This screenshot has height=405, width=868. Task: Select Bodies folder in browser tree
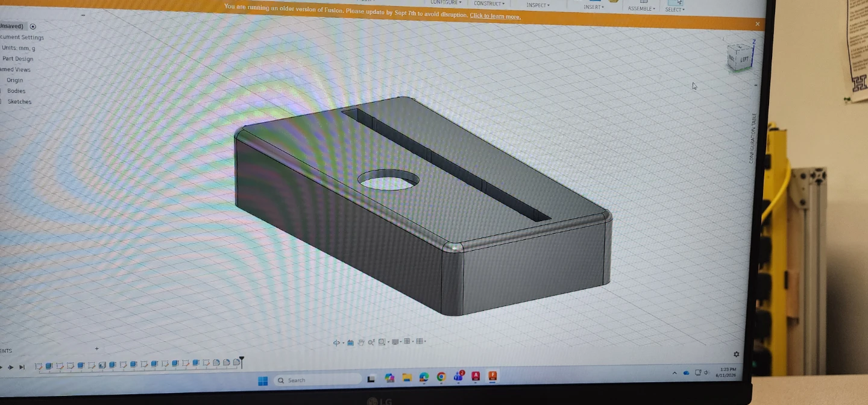pyautogui.click(x=16, y=91)
